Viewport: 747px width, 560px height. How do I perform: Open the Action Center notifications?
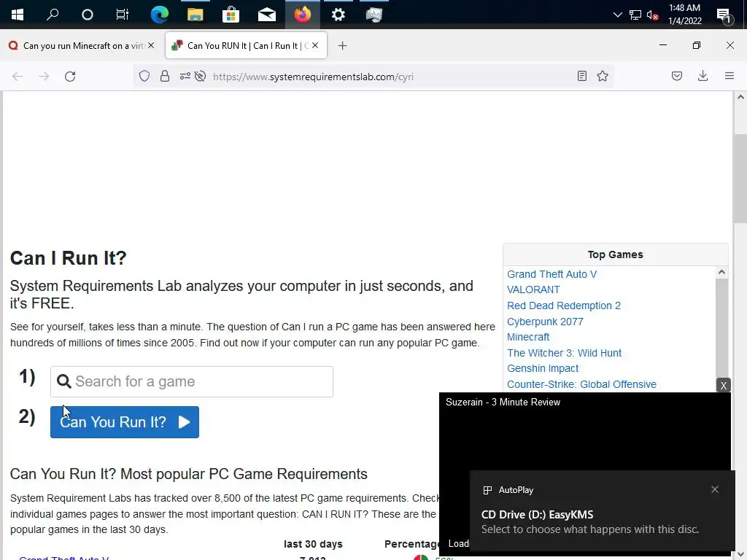pyautogui.click(x=724, y=16)
